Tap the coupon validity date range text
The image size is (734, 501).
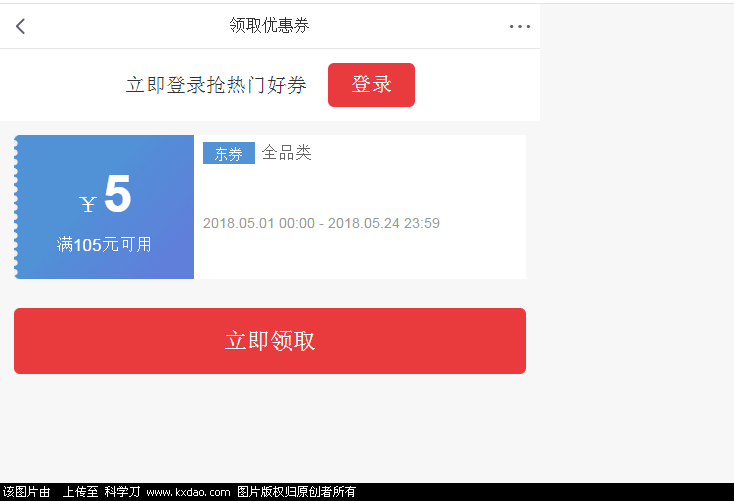(x=321, y=223)
